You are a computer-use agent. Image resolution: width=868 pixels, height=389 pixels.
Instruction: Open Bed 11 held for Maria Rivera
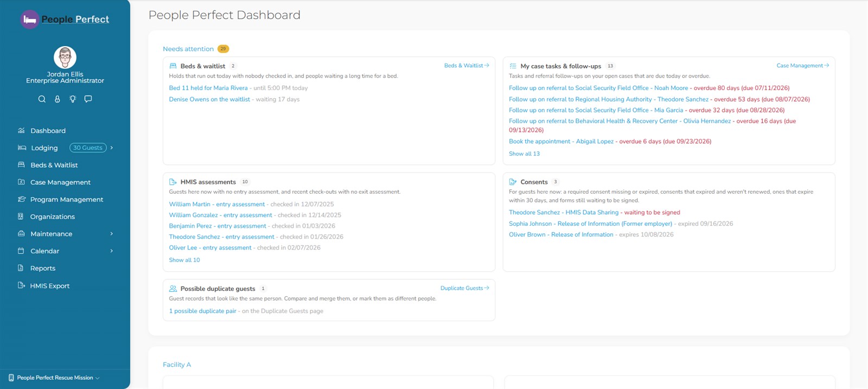point(208,88)
